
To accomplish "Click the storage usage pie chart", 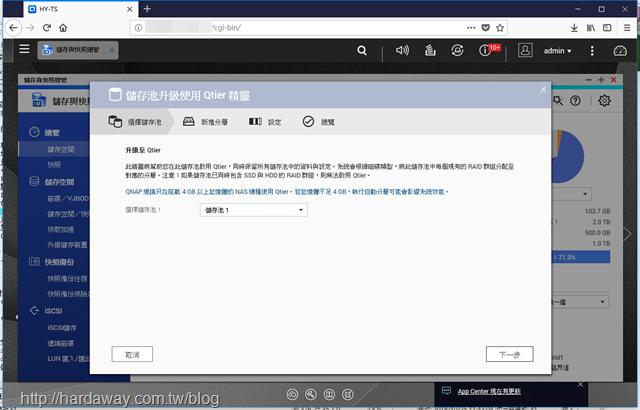I will pos(568,156).
